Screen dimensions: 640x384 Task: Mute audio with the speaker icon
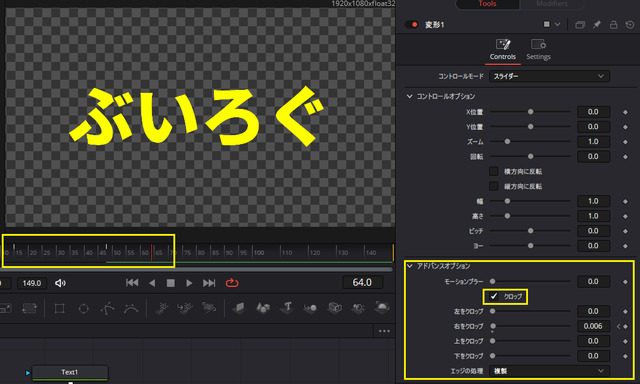(x=60, y=283)
